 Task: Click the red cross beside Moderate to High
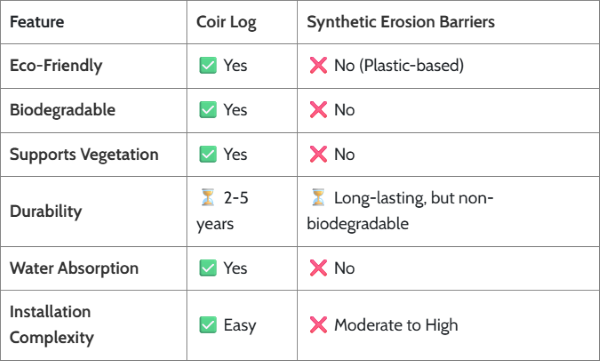[318, 325]
